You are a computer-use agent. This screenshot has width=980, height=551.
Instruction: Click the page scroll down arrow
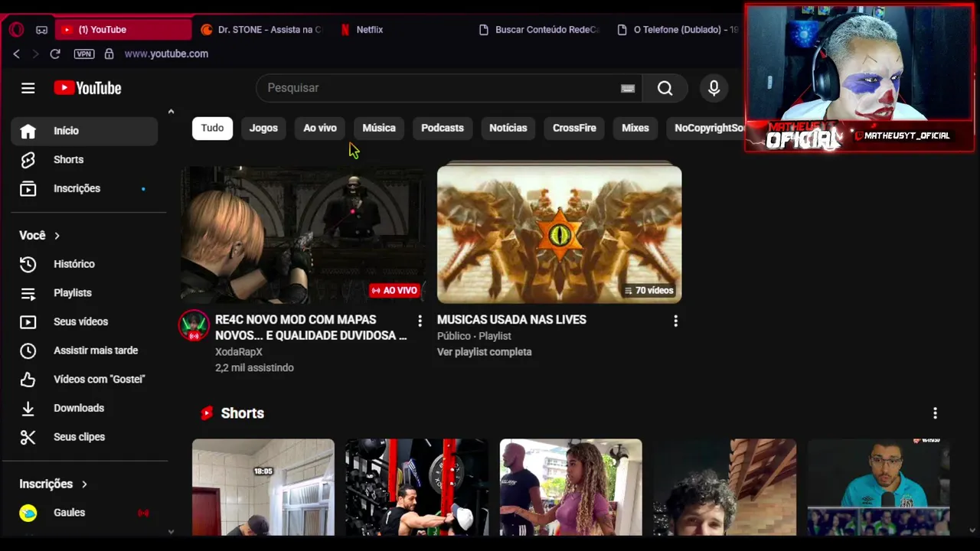(x=972, y=530)
